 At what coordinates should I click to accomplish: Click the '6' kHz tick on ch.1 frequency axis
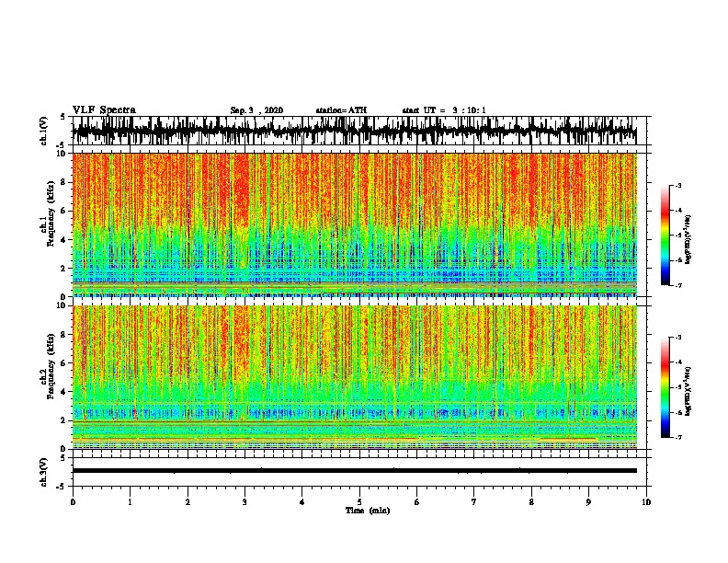click(x=64, y=211)
